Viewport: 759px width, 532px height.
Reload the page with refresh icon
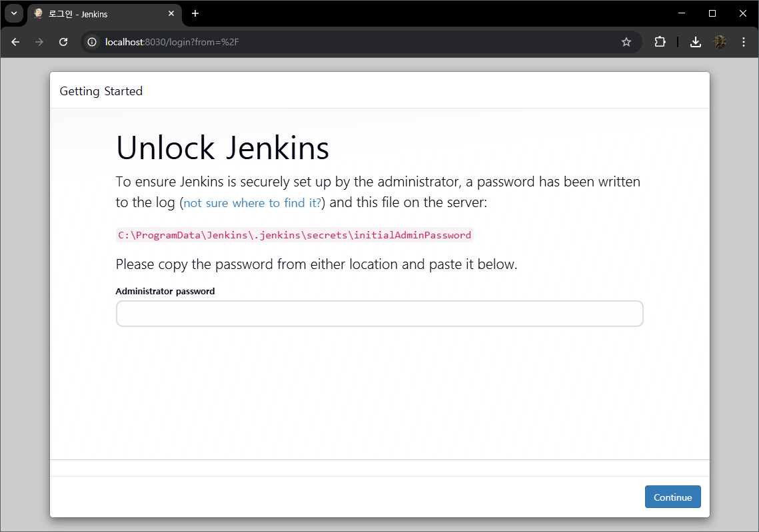coord(63,42)
